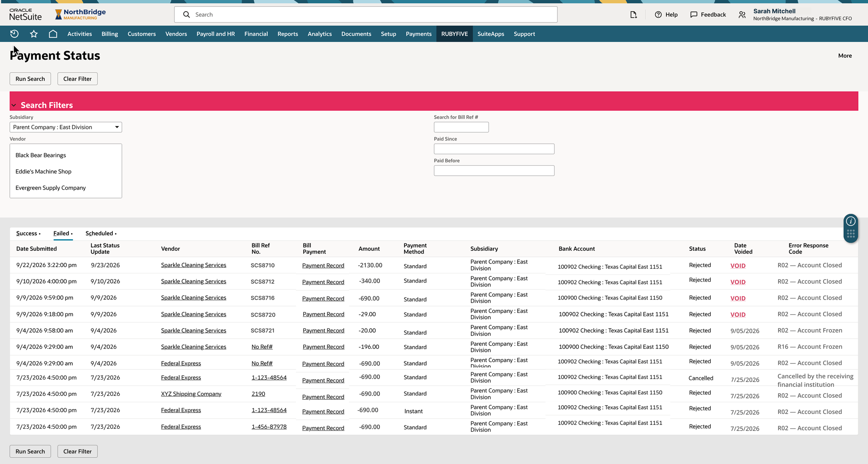The height and width of the screenshot is (464, 868).
Task: Open the RUBYFIVE menu
Action: 454,34
